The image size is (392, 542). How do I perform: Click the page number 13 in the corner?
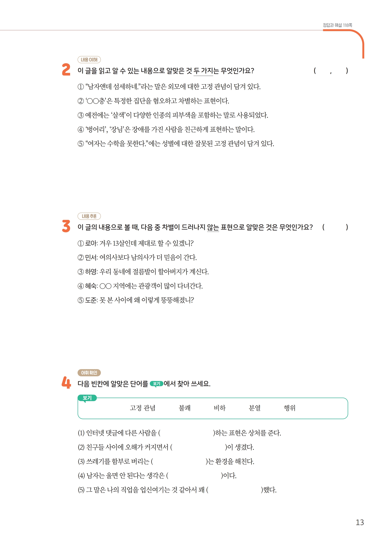click(x=360, y=522)
